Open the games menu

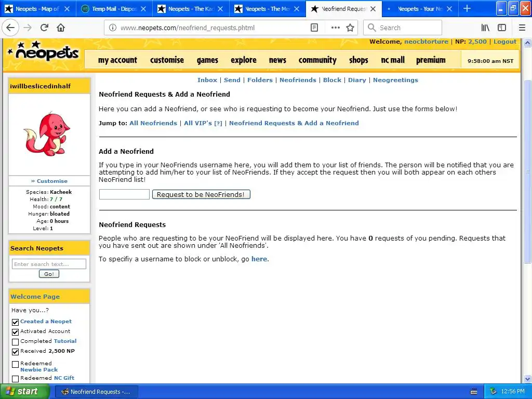pos(207,60)
